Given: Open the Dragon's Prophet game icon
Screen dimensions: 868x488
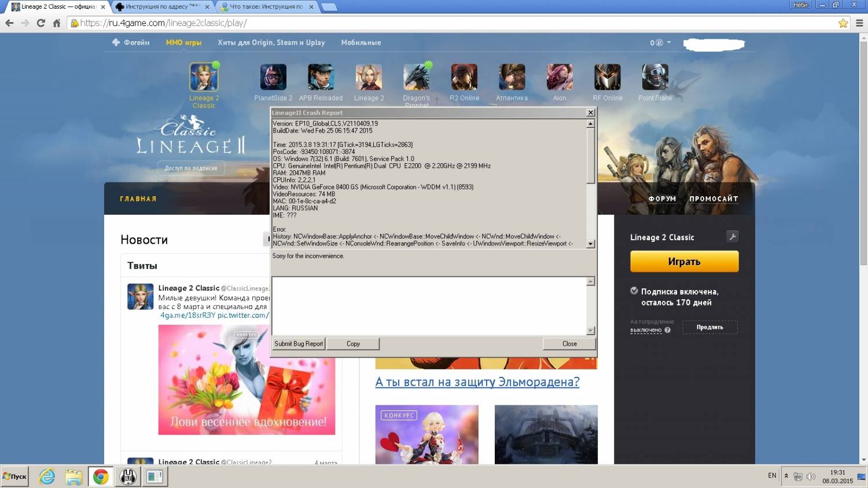Looking at the screenshot, I should (417, 78).
